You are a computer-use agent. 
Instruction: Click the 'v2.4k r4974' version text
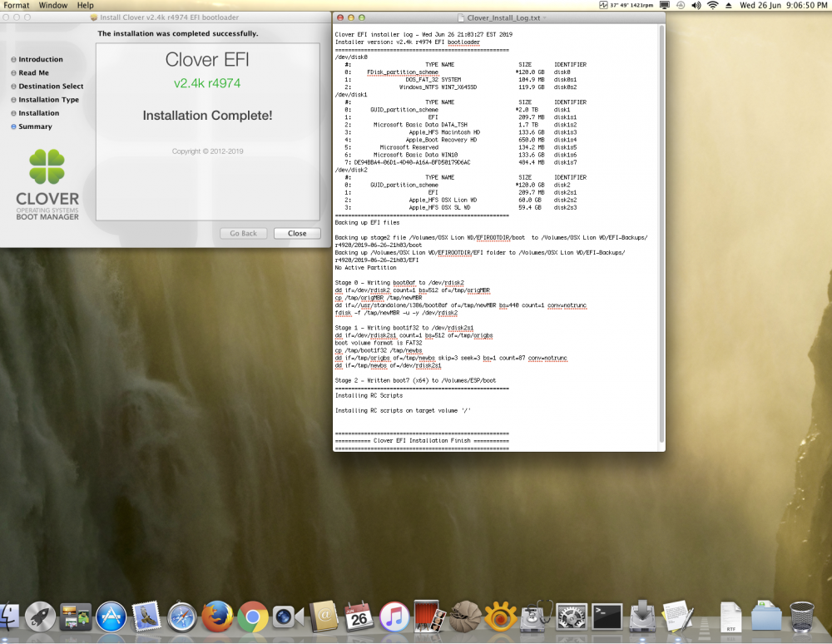(x=207, y=83)
